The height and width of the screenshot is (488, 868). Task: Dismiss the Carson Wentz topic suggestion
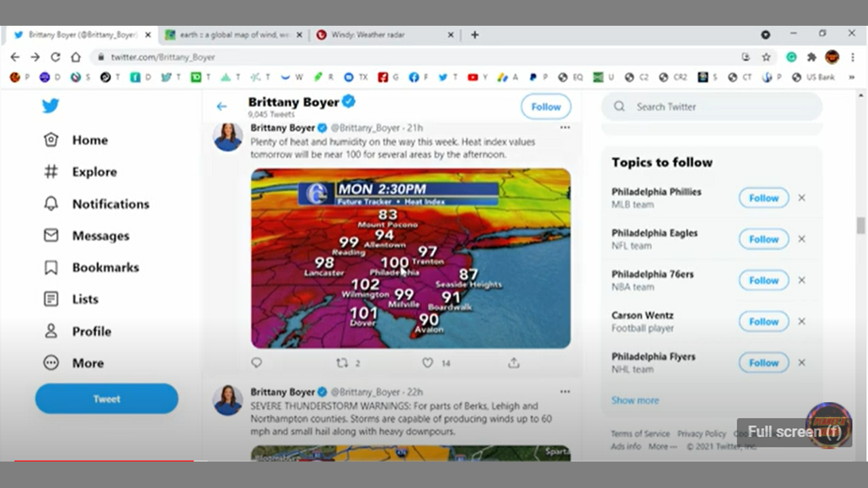coord(802,321)
